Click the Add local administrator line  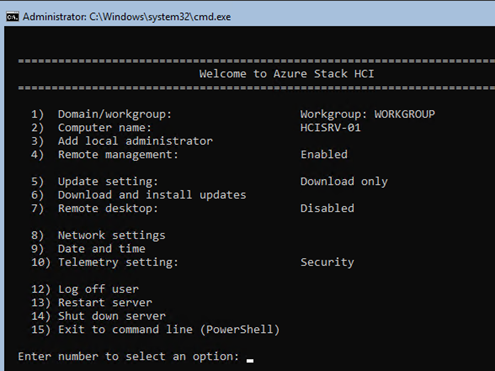(122, 141)
